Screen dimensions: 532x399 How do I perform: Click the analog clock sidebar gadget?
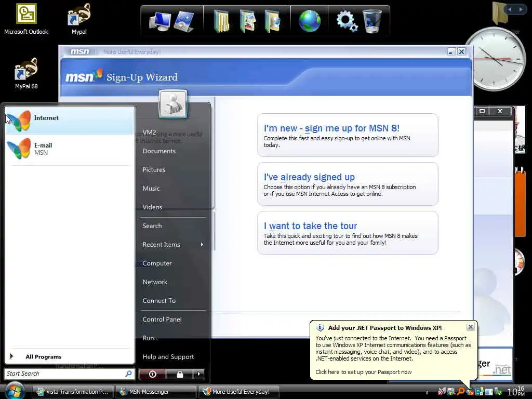coord(496,59)
